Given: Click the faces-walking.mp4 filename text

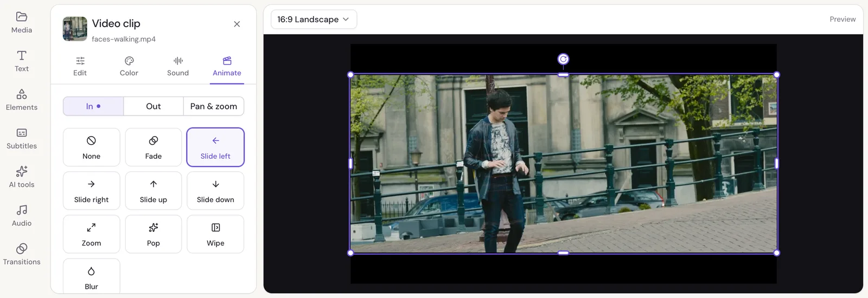Looking at the screenshot, I should tap(124, 39).
